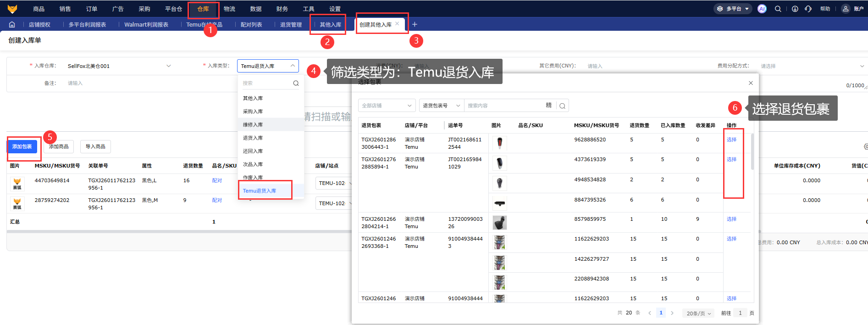Expand the 入库仓库 warehouse dropdown
Viewport: 868px width, 325px height.
click(168, 66)
